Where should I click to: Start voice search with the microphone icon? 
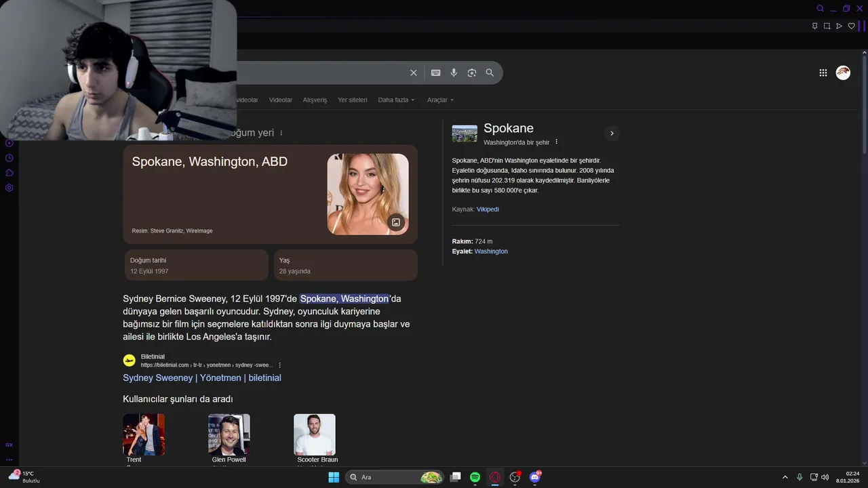click(x=454, y=73)
